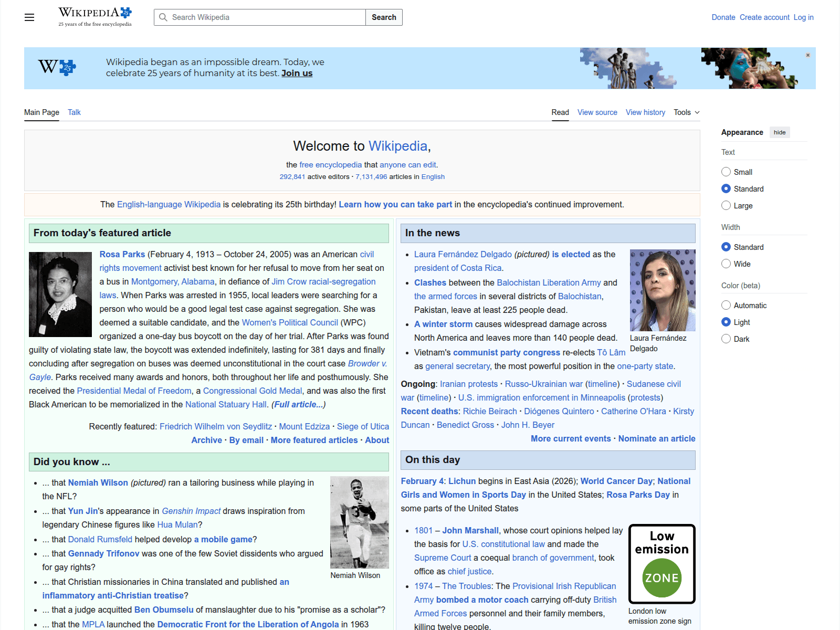Viewport: 840px width, 630px height.
Task: Click the Join us banner link
Action: [x=297, y=73]
